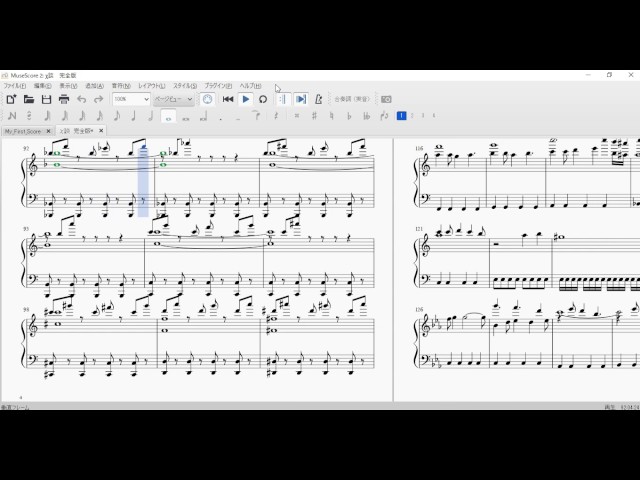The width and height of the screenshot is (640, 480).
Task: Select the 128th note duration
Action: [x=47, y=116]
